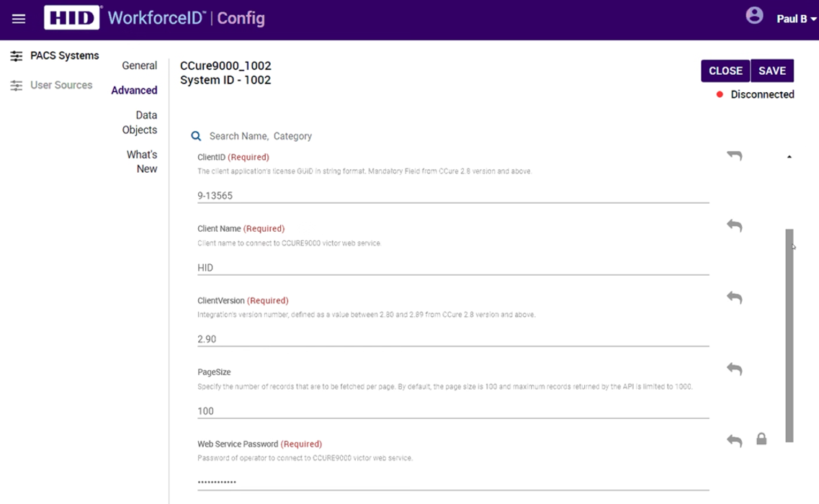Click the ClientVersion description about 2.80 and 2.89
The image size is (819, 504).
[366, 315]
